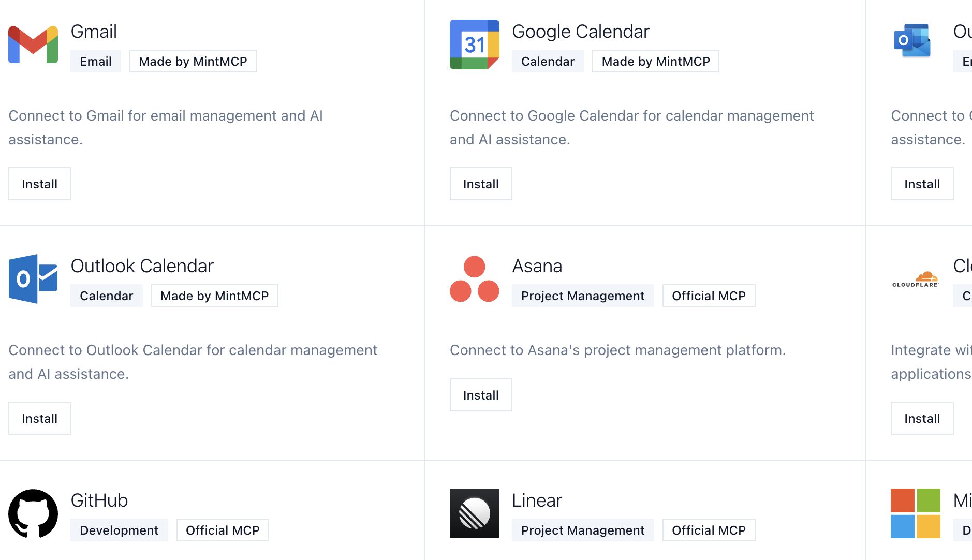Install the Gmail connector
The image size is (972, 560).
tap(39, 184)
